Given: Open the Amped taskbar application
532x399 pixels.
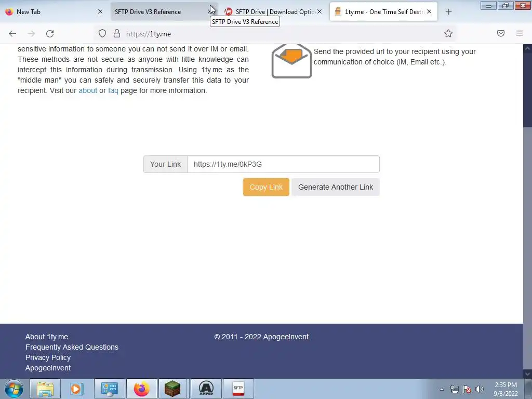Looking at the screenshot, I should pos(206,389).
